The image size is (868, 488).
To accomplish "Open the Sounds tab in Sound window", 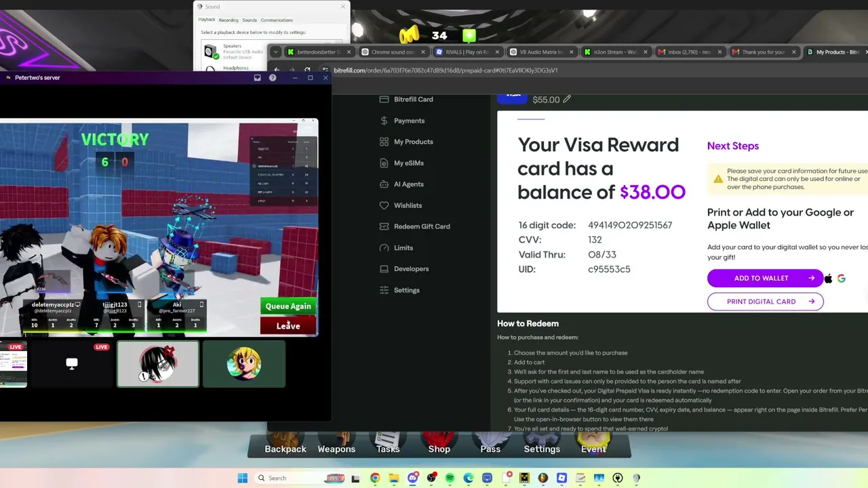I will point(250,20).
